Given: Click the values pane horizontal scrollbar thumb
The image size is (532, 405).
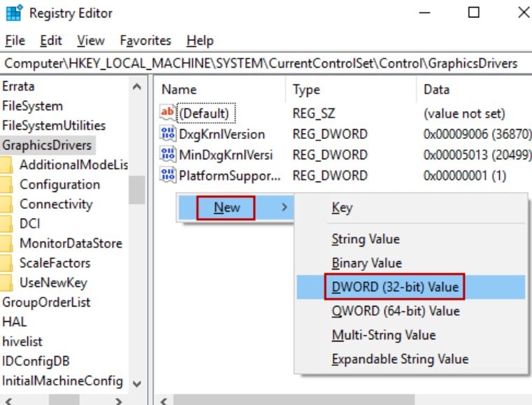Looking at the screenshot, I should pos(294,401).
